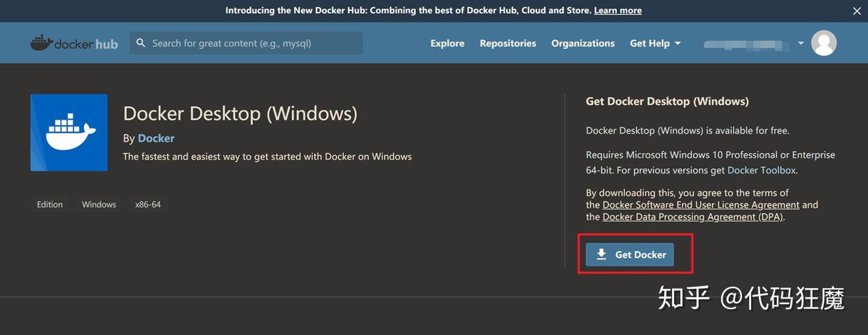This screenshot has width=868, height=335.
Task: Open the Explore page
Action: point(447,43)
